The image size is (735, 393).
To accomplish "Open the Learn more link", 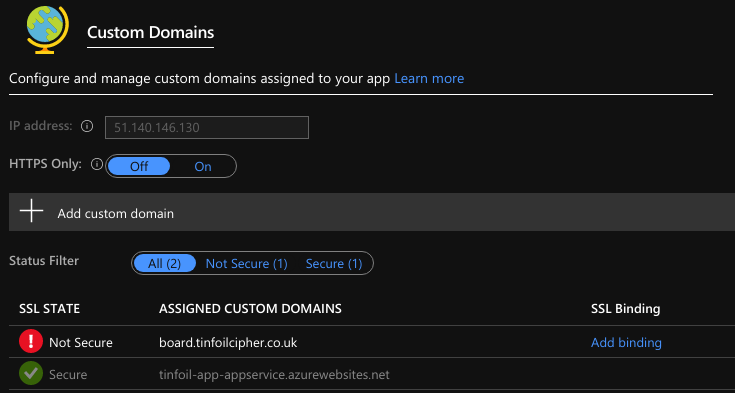I will coord(429,78).
